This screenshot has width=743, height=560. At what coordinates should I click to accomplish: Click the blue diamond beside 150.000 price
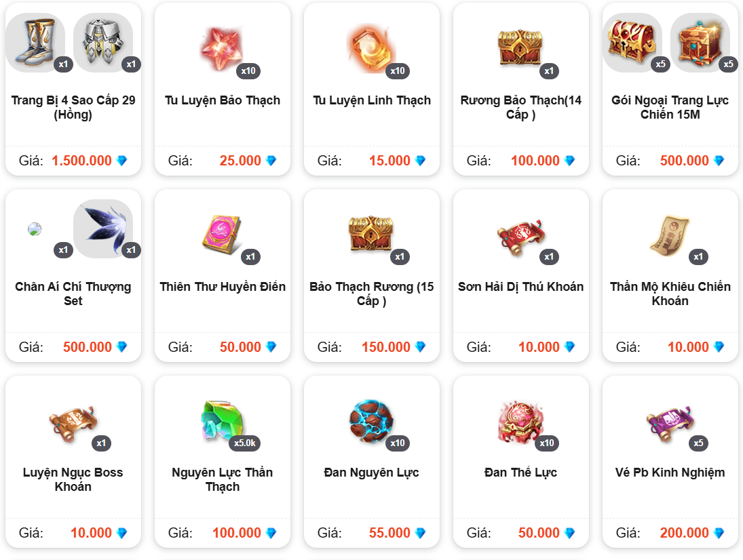click(x=420, y=347)
